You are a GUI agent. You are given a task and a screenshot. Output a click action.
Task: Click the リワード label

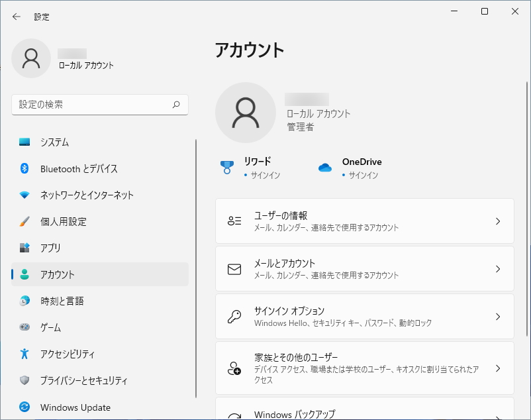pos(258,161)
